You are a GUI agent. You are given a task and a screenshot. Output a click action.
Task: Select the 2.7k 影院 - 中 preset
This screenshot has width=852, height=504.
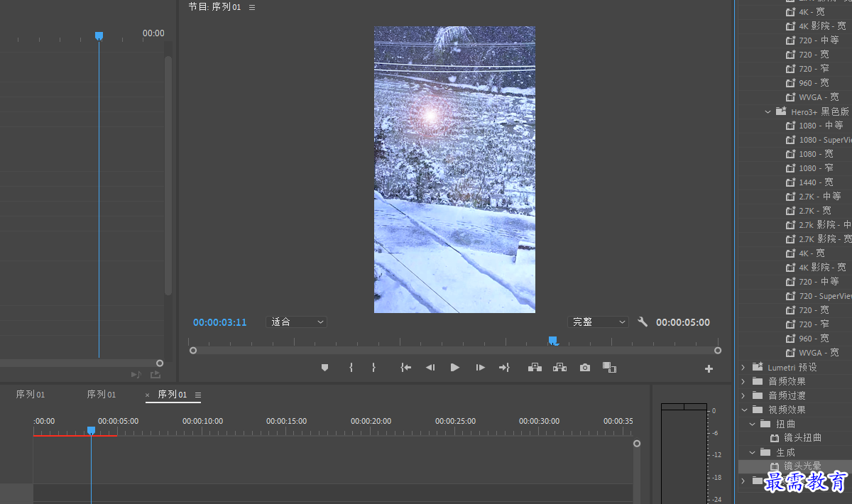pos(825,225)
